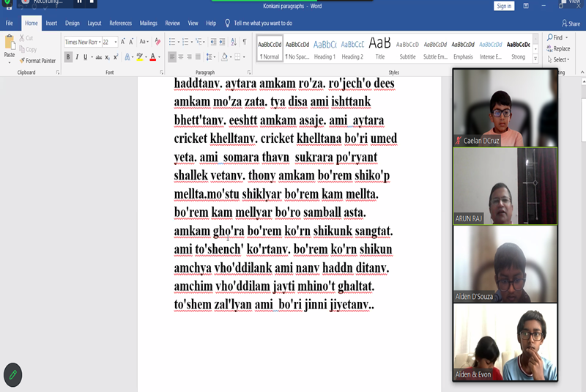The width and height of the screenshot is (586, 392).
Task: Increase the font size
Action: point(124,42)
